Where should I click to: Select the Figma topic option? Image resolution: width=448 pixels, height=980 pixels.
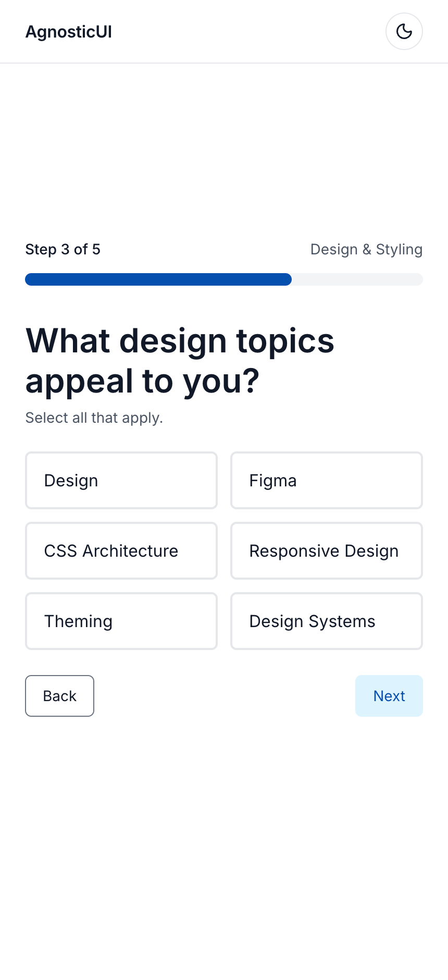point(326,480)
